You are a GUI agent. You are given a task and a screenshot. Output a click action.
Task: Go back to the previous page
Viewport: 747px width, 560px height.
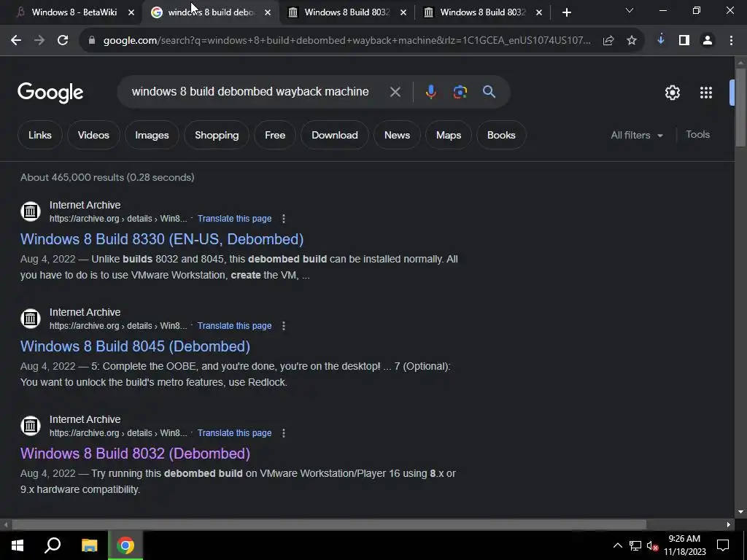16,41
